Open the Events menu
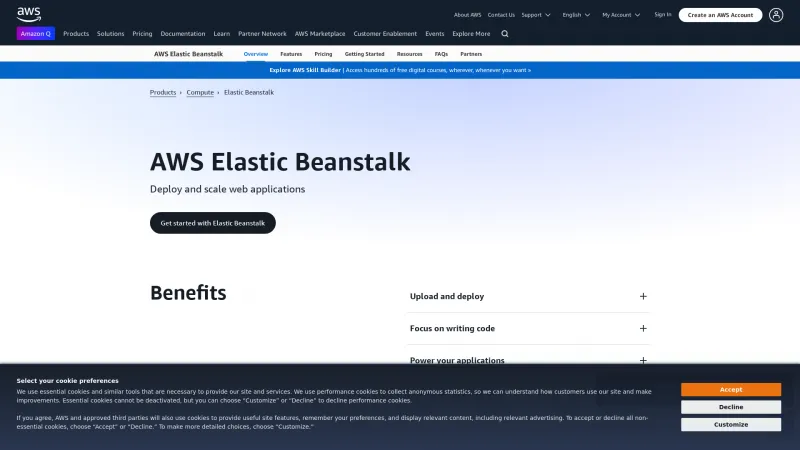 coord(435,34)
